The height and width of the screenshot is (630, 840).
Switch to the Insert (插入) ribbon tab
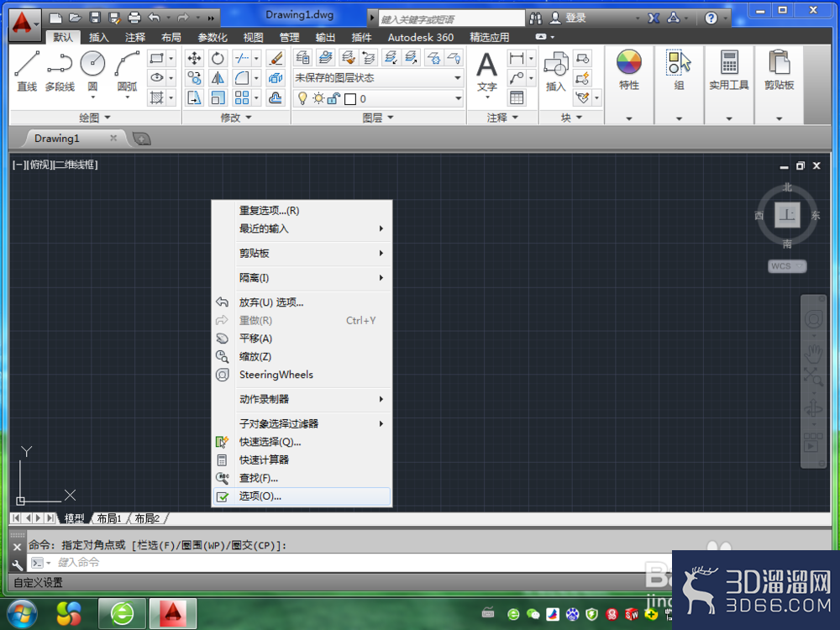tap(98, 37)
